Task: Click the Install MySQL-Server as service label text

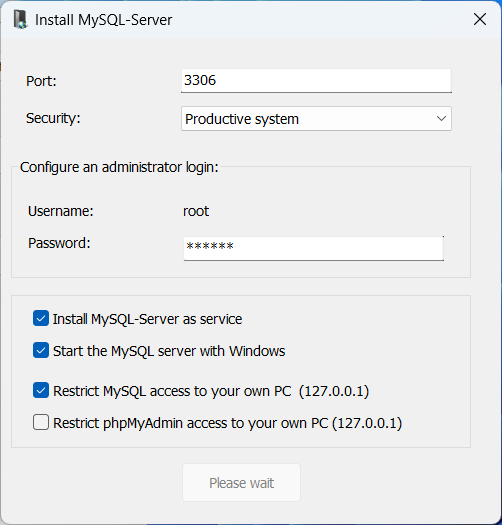Action: click(147, 319)
